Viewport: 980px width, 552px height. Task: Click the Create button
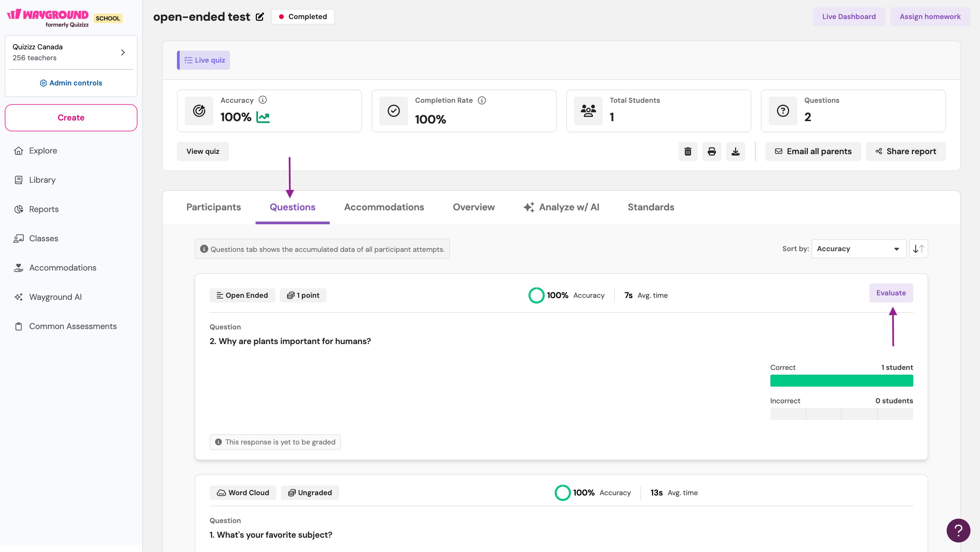(x=71, y=117)
